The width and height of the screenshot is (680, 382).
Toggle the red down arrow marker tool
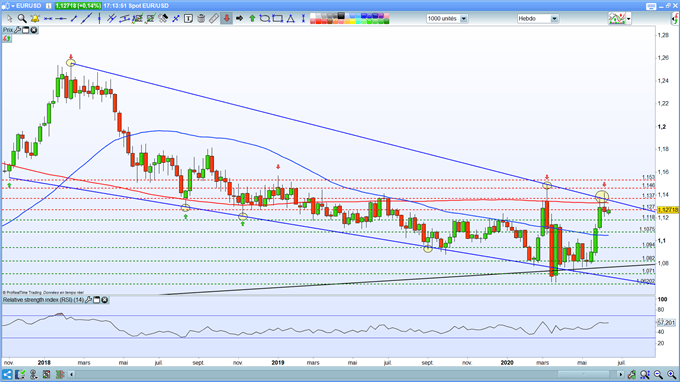click(x=226, y=19)
